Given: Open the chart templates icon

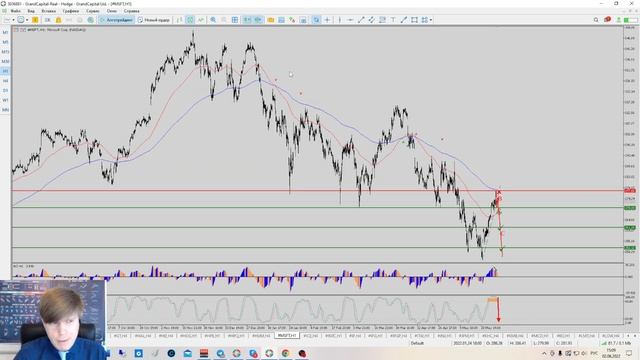Looking at the screenshot, I should coord(281,20).
